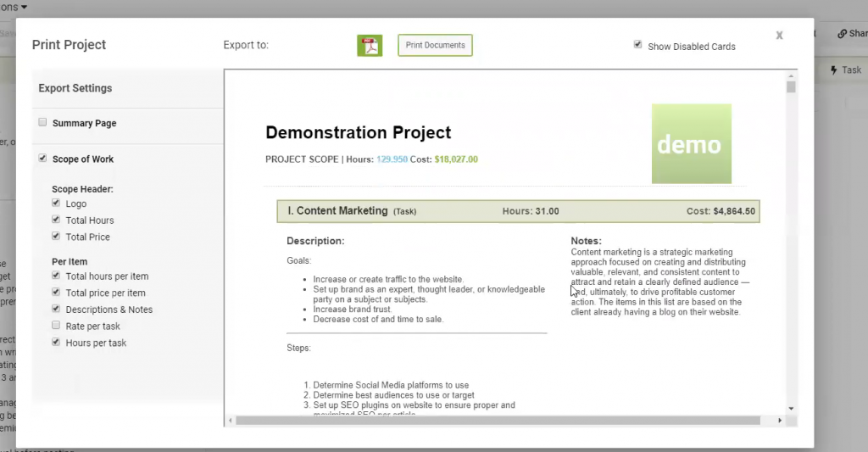Click the horizontal scroll left arrow
This screenshot has width=868, height=452.
pos(231,421)
